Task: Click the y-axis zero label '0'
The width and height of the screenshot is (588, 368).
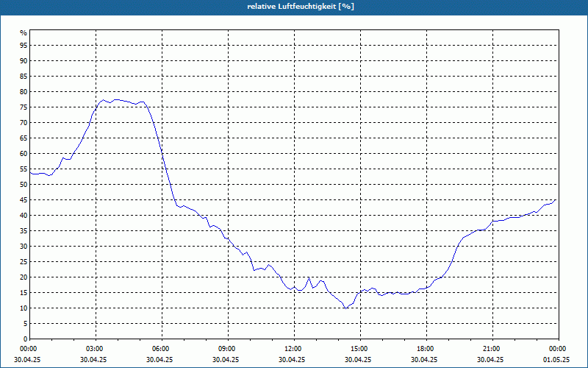Action: 26,339
